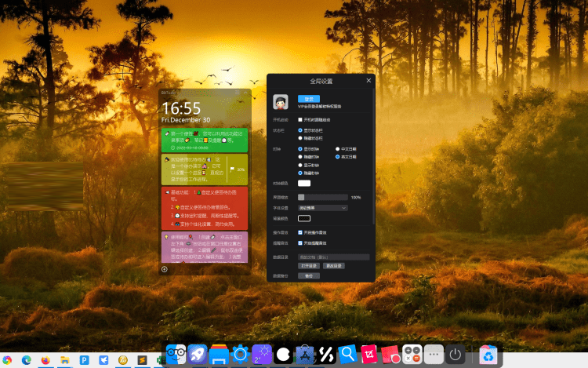This screenshot has width=588, height=368.
Task: Click the black 背景颜色 background color swatch
Action: tap(304, 218)
